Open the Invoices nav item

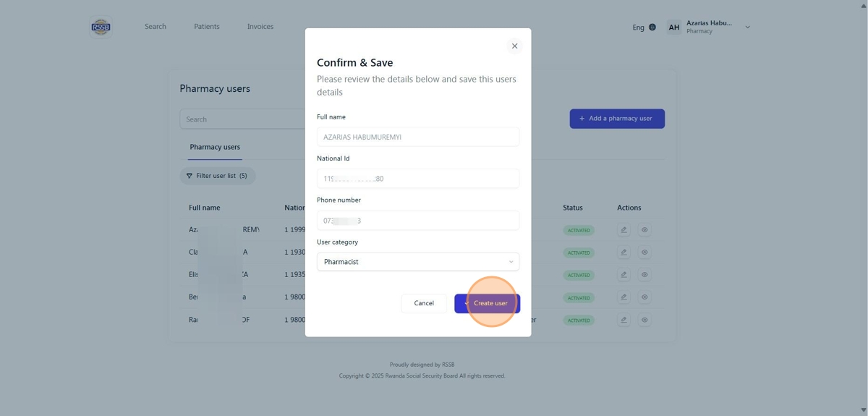[260, 27]
